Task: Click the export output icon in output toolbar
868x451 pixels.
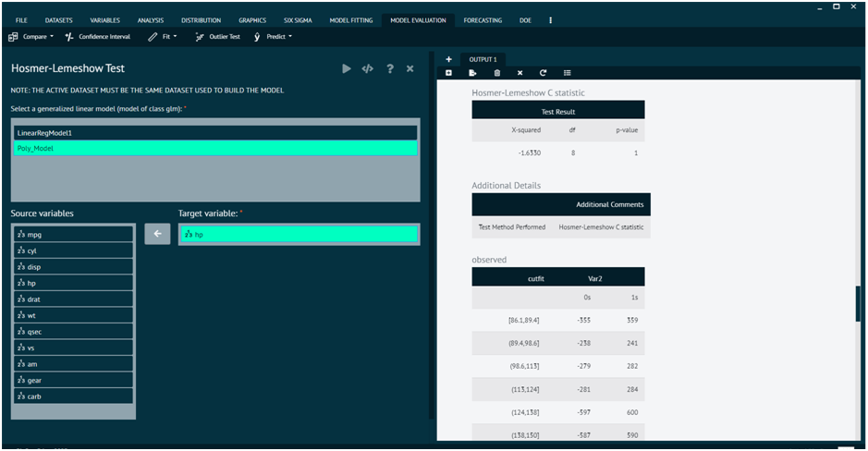Action: click(472, 73)
